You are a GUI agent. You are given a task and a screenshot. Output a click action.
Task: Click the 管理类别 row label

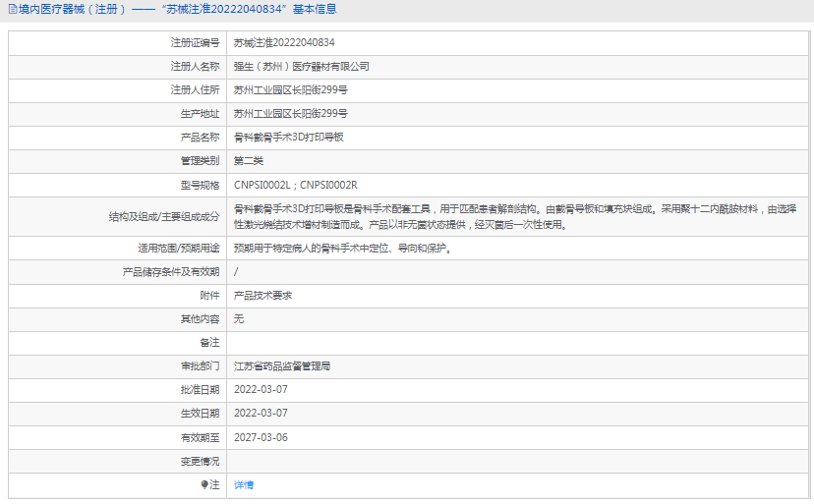tap(200, 161)
